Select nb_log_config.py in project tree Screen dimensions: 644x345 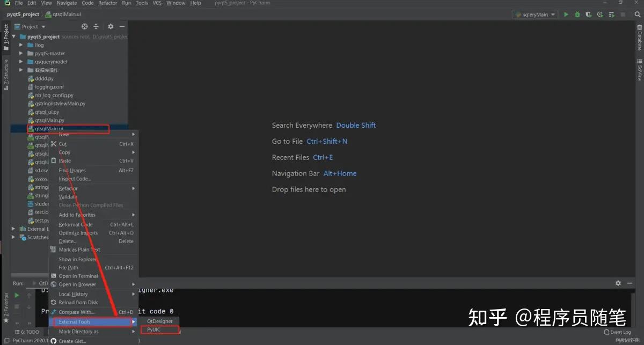54,96
